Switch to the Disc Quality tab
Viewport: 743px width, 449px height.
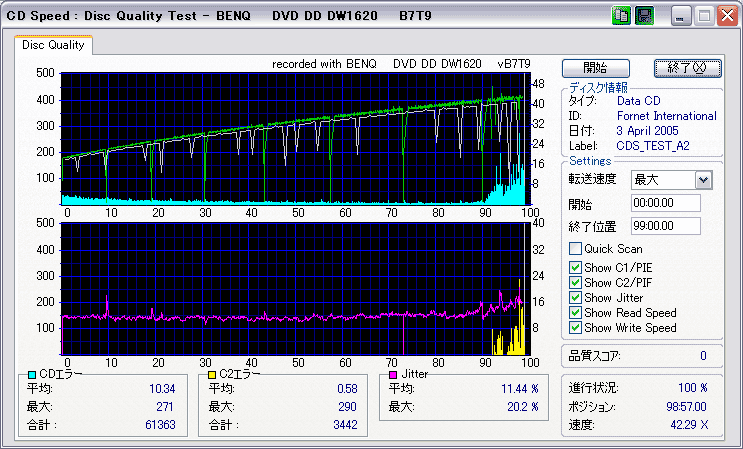(x=53, y=45)
